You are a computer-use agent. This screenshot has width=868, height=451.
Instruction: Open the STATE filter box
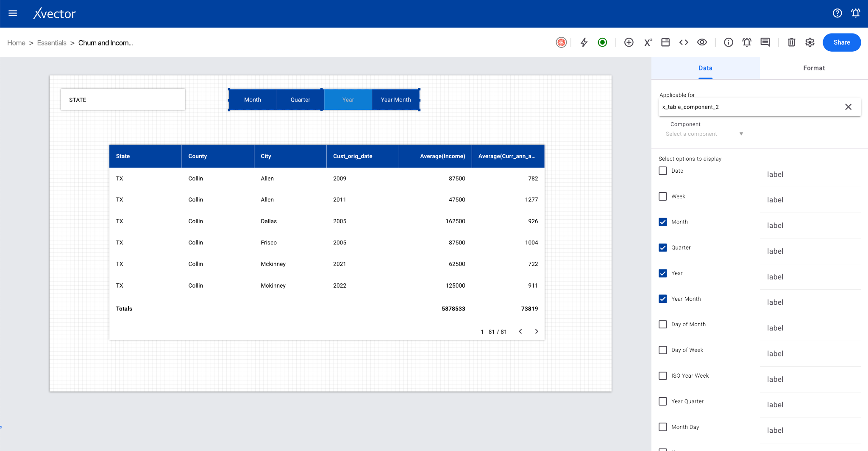click(123, 100)
